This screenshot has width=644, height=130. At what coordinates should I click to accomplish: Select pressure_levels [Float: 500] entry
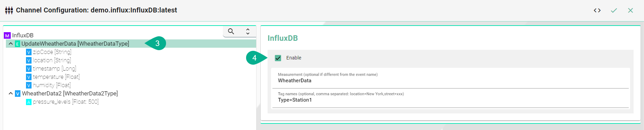coord(66,102)
